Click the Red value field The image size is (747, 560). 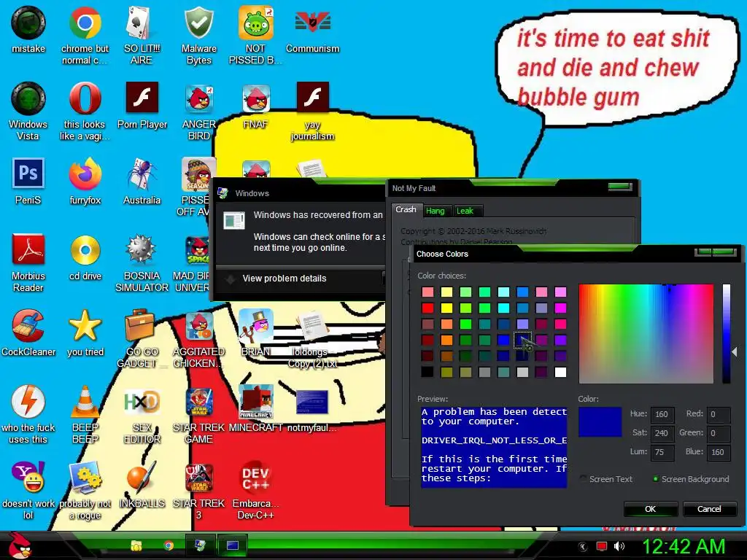[719, 414]
